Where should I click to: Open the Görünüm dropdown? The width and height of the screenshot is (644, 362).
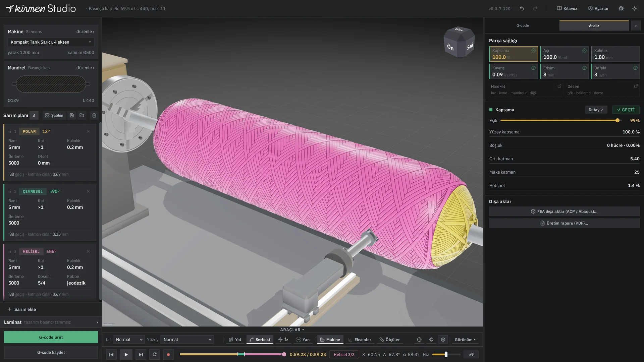[465, 340]
